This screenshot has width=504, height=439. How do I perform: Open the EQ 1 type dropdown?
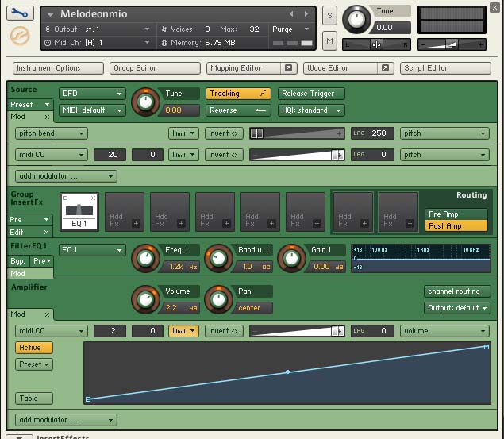point(92,250)
